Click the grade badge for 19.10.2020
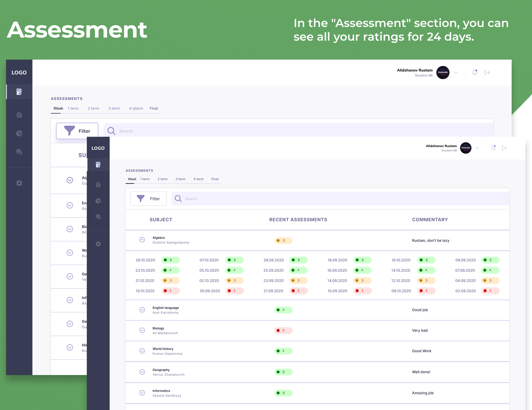Viewport: 532px width, 410px height. [170, 291]
